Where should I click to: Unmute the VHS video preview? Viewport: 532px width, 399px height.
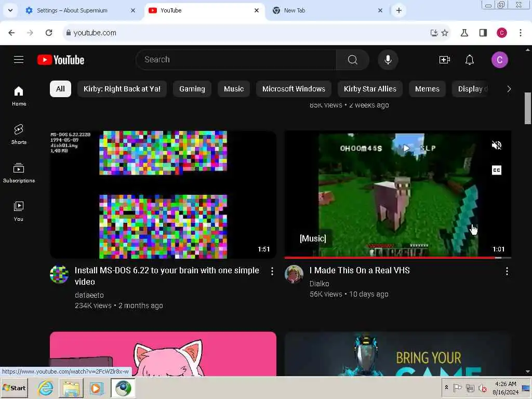point(496,145)
